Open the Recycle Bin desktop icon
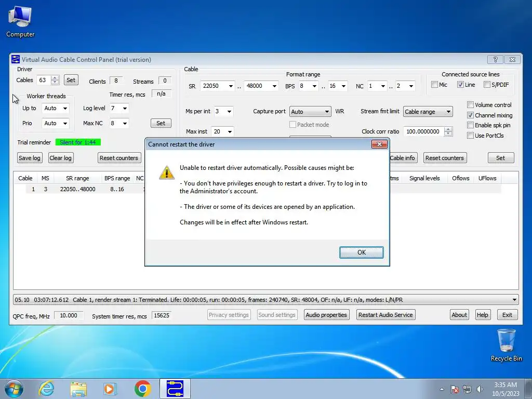Screen dimensions: 532x399 tap(506, 345)
